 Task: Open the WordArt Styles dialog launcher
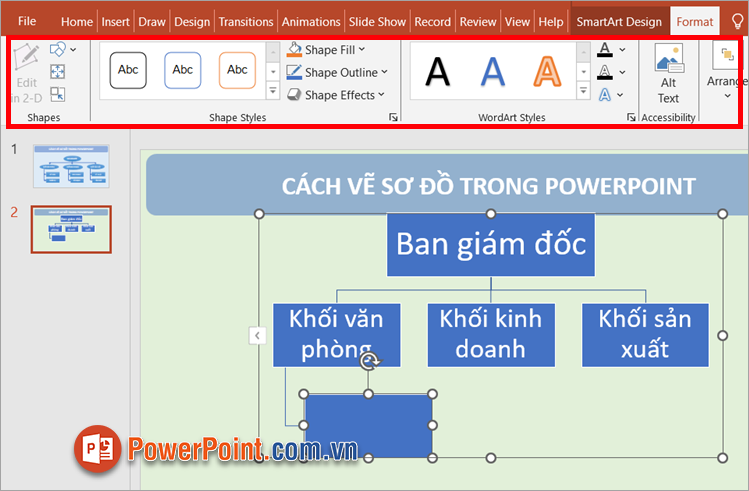point(631,117)
